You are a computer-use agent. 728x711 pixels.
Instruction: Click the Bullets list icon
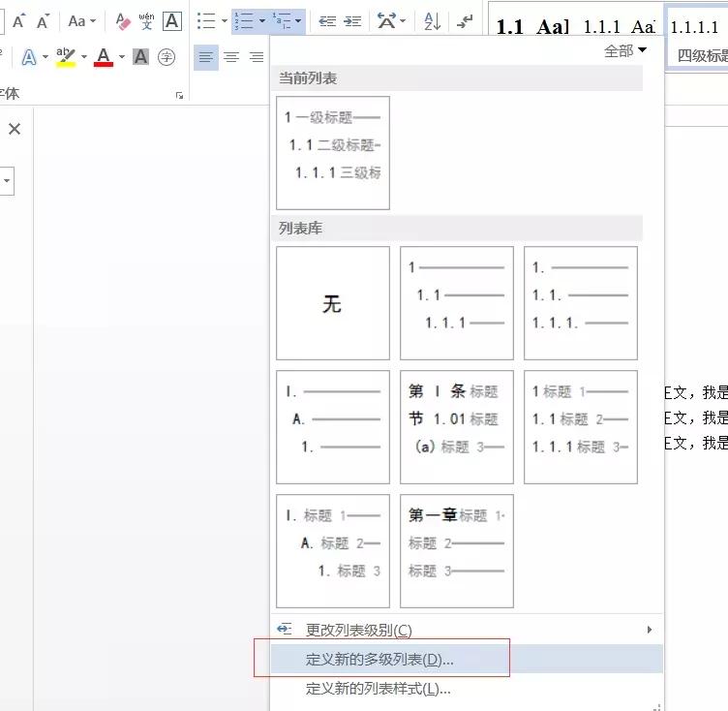click(x=206, y=21)
